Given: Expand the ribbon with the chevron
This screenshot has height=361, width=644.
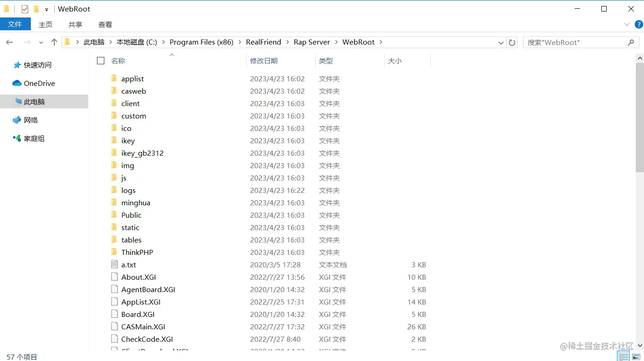Looking at the screenshot, I should (627, 24).
